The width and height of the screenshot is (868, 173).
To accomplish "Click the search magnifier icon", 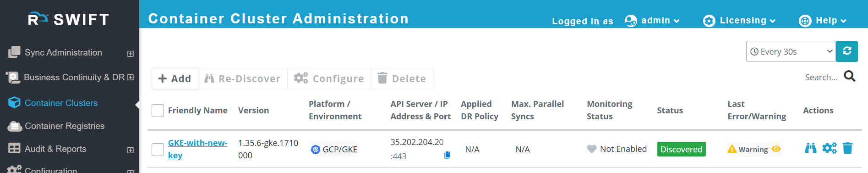I will click(850, 76).
